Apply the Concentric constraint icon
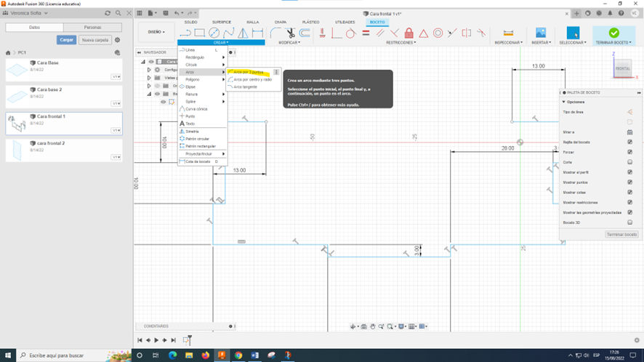 [438, 33]
